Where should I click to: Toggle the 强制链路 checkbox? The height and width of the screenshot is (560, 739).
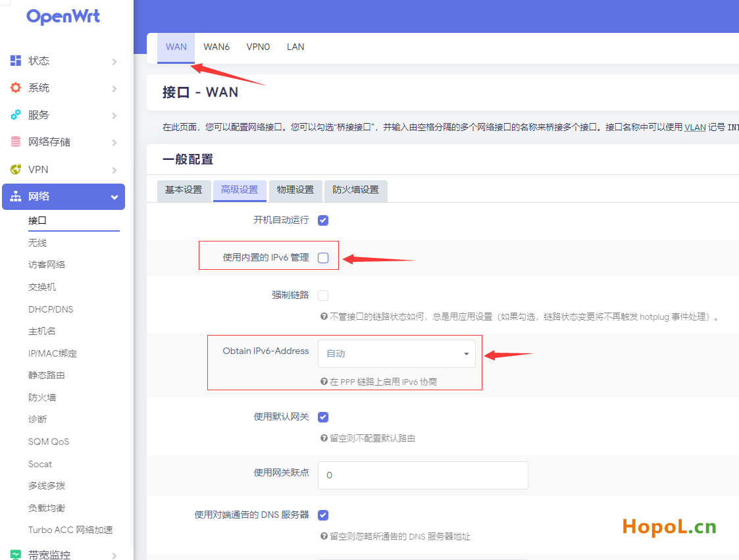click(323, 295)
